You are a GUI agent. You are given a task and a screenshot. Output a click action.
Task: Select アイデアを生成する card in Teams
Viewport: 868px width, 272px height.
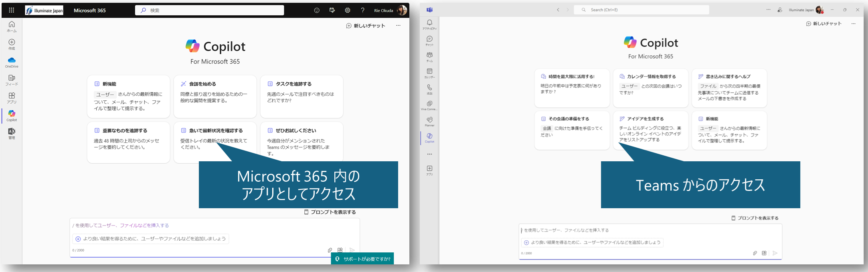[x=651, y=130]
